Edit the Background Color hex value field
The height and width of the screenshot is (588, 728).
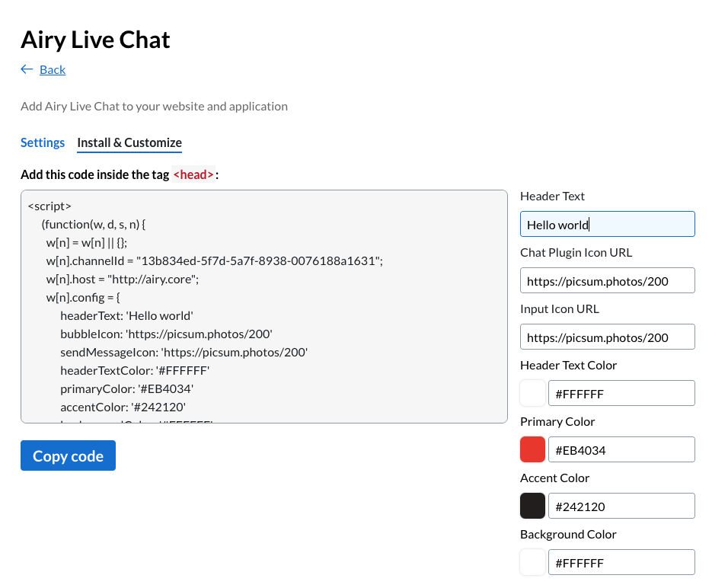(x=621, y=562)
